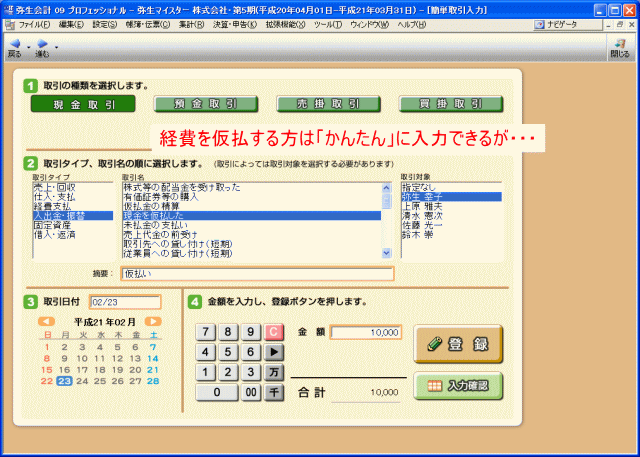Viewport: 640px width, 457px height.
Task: Select 上原 雅夫 in 取引対象 list
Action: click(x=451, y=206)
